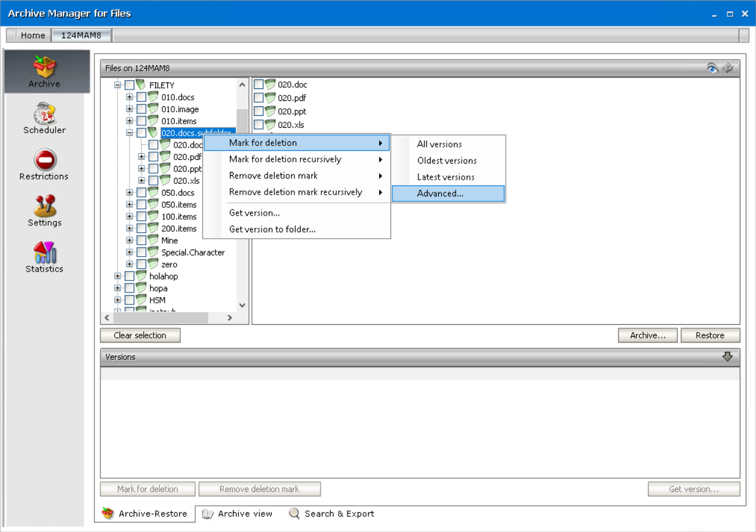Click the down arrow icon in Versions header
Image resolution: width=756 pixels, height=532 pixels.
[x=727, y=357]
